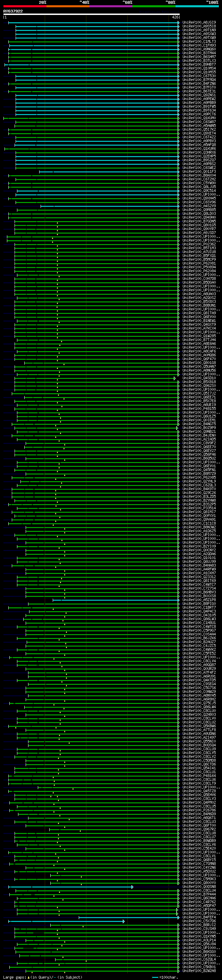Select hit label UniRef100_Q9C514

point(199,191)
